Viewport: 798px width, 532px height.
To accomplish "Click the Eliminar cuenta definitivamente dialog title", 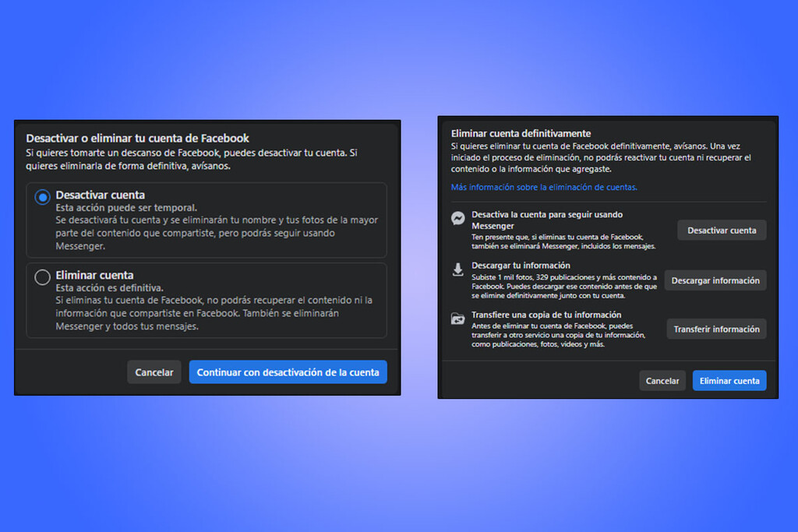I will (521, 133).
